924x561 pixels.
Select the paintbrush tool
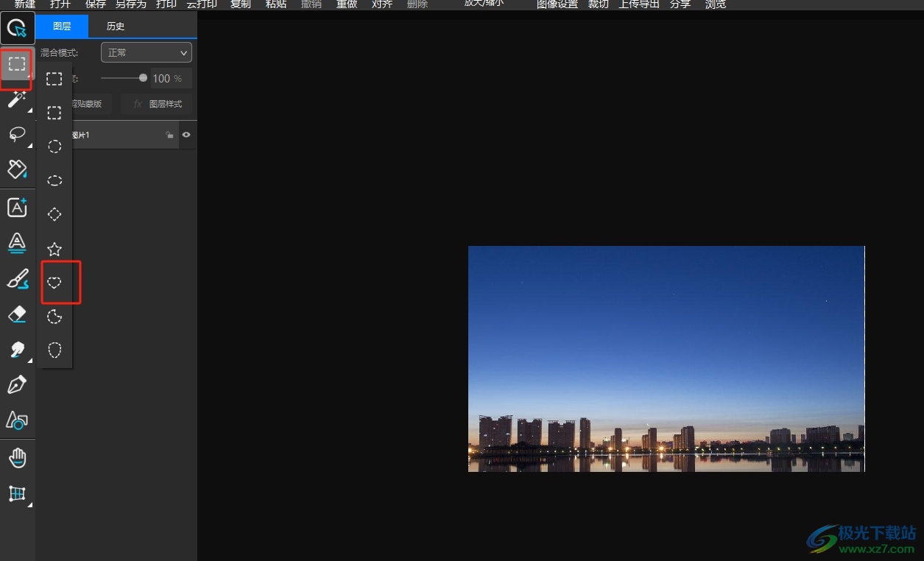tap(17, 279)
